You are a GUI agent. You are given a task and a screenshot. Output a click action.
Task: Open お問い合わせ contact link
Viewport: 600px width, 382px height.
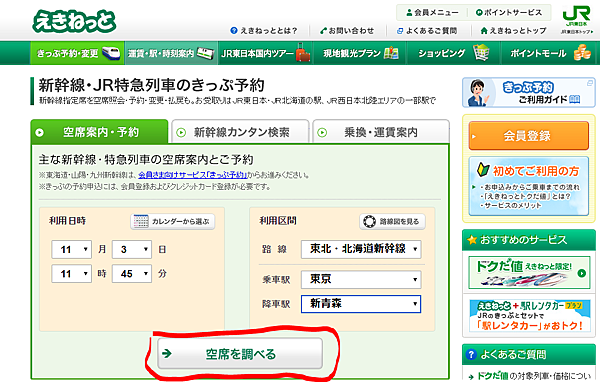click(347, 31)
